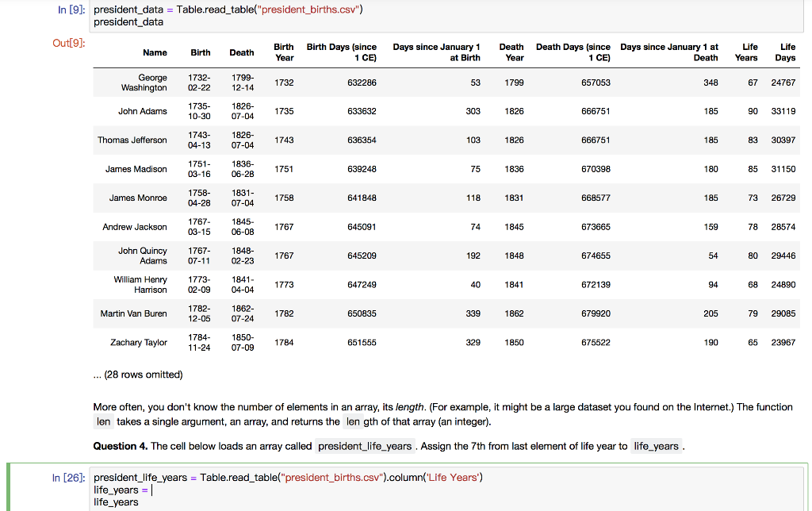Select the 'Thomas Jefferson' name cell

tap(132, 140)
